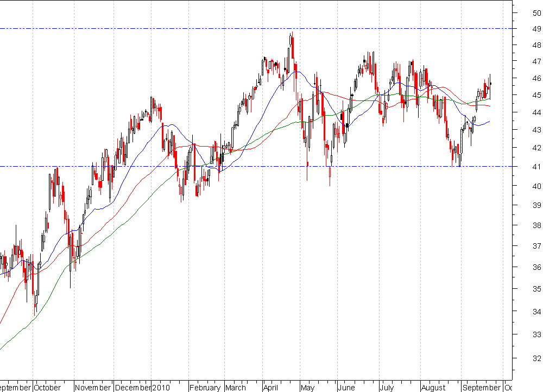Select the "35" price axis label
This screenshot has height=392, width=543.
tap(537, 289)
